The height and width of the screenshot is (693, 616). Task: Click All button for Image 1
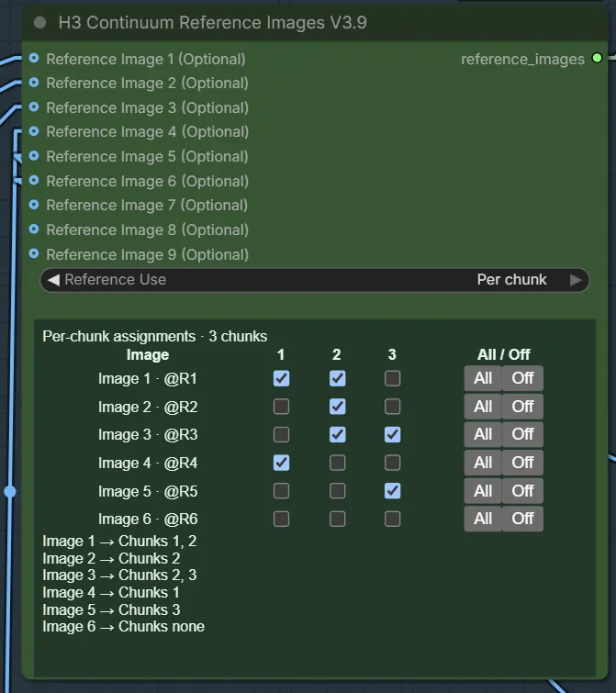pyautogui.click(x=483, y=378)
